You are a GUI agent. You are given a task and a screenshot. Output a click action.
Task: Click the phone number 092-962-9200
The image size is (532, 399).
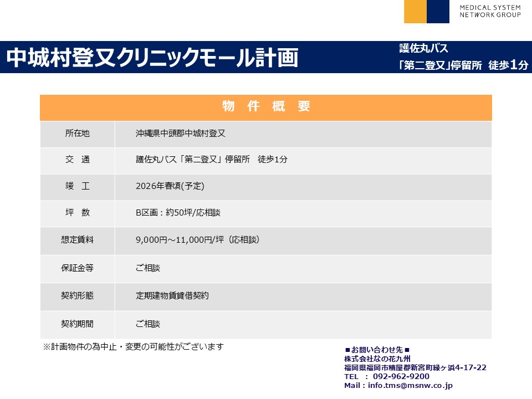click(x=401, y=376)
